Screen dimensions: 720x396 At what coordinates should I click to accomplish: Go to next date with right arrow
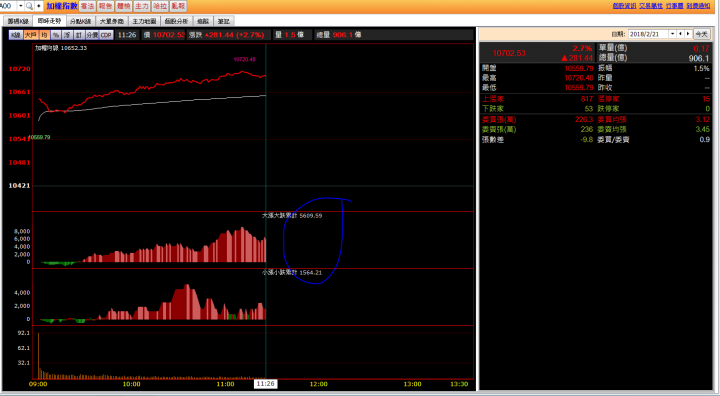point(688,34)
